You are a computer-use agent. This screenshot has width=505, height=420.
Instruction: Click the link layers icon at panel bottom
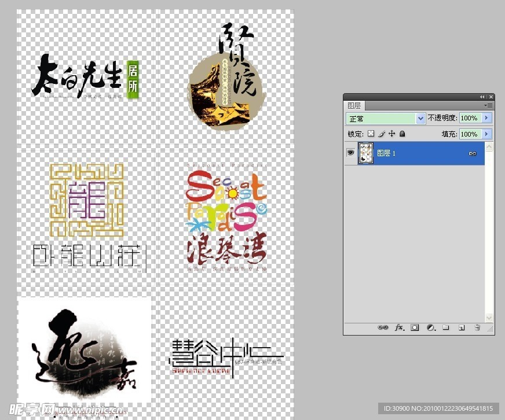point(383,327)
